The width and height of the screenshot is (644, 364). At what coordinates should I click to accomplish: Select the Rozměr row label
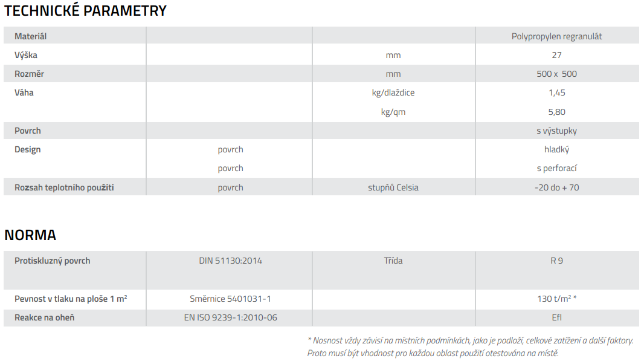tap(30, 74)
